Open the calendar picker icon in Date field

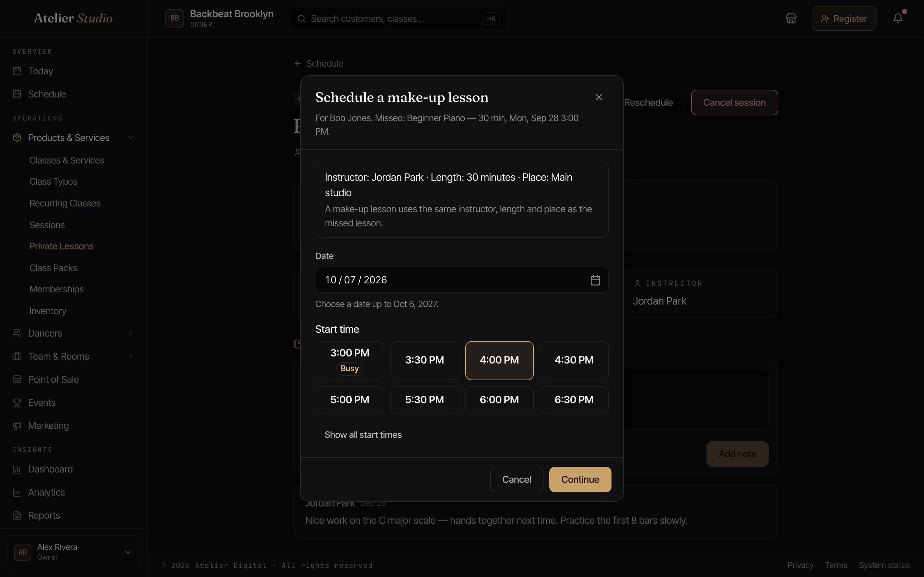(595, 280)
